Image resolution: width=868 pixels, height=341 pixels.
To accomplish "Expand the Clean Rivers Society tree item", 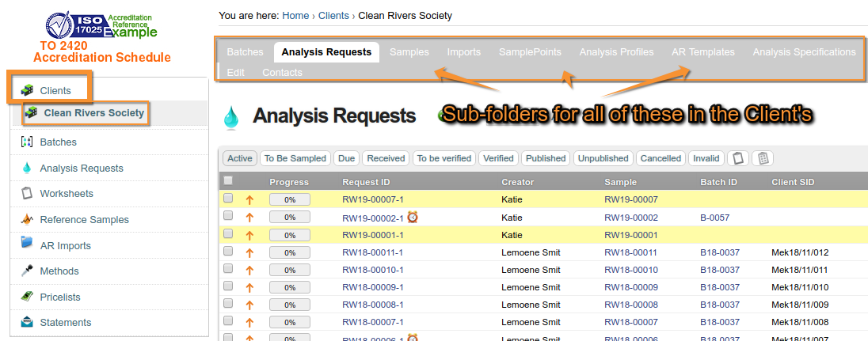I will 32,112.
